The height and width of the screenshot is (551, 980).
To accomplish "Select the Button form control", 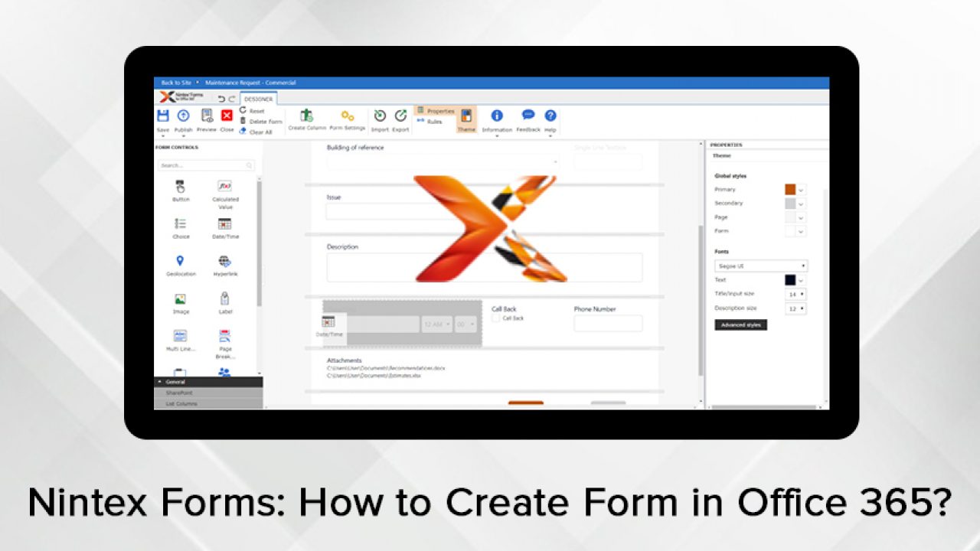I will (x=181, y=191).
